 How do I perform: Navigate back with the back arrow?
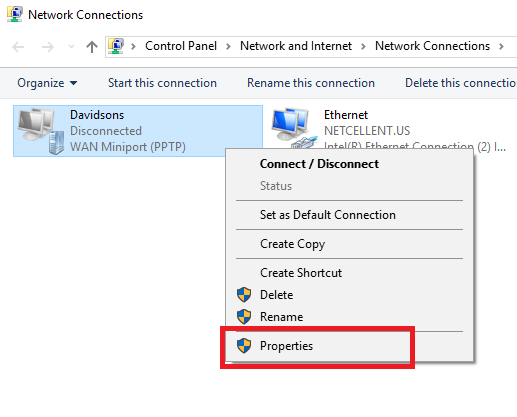(x=18, y=47)
